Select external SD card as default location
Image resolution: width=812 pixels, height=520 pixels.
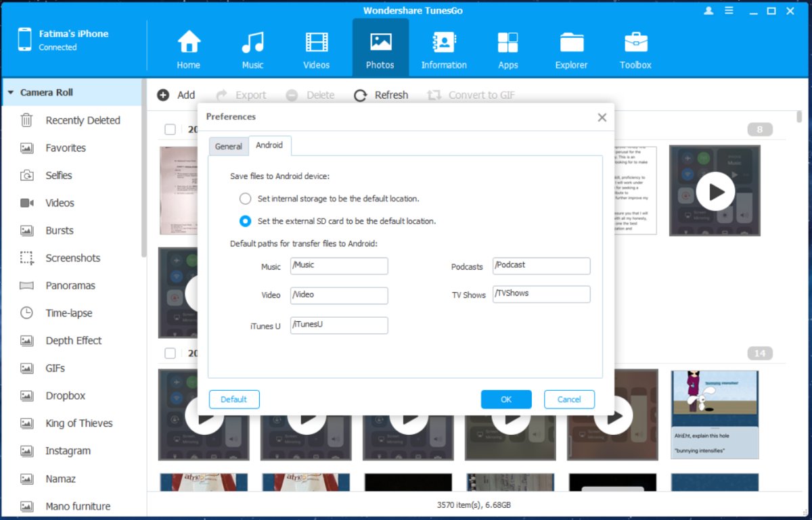point(245,221)
